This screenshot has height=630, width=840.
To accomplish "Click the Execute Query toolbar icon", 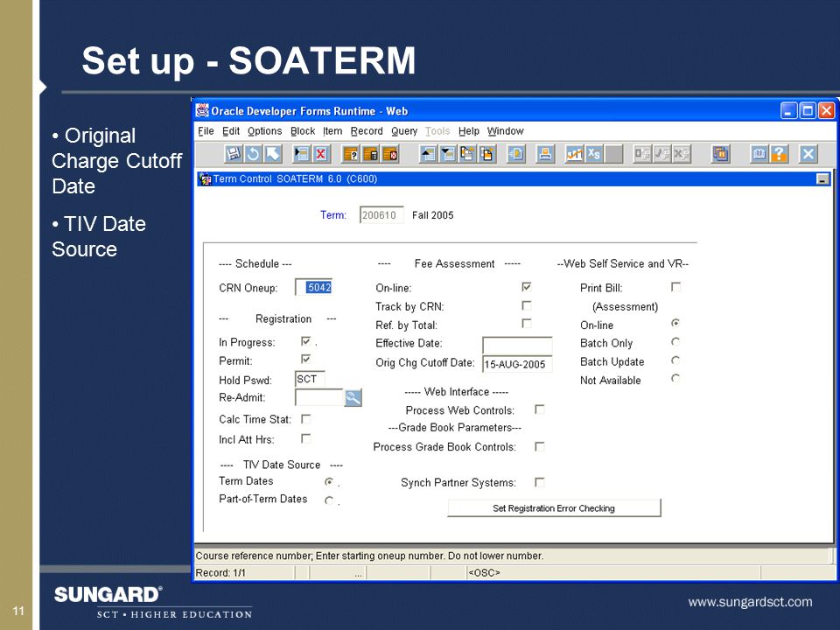I will 370,154.
